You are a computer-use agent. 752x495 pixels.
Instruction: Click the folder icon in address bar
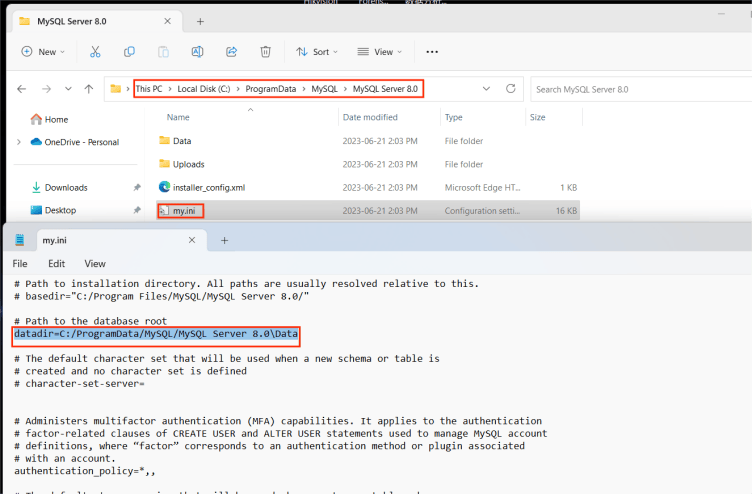point(116,89)
